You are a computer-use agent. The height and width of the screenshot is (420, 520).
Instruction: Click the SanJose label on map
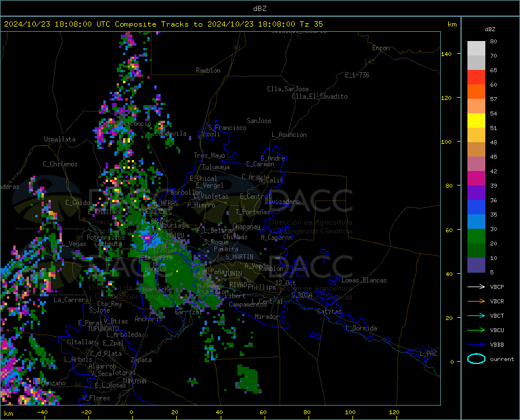259,121
